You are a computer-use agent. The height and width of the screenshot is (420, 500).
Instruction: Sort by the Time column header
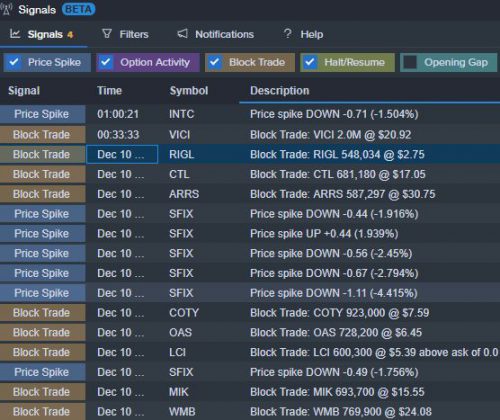(x=109, y=91)
